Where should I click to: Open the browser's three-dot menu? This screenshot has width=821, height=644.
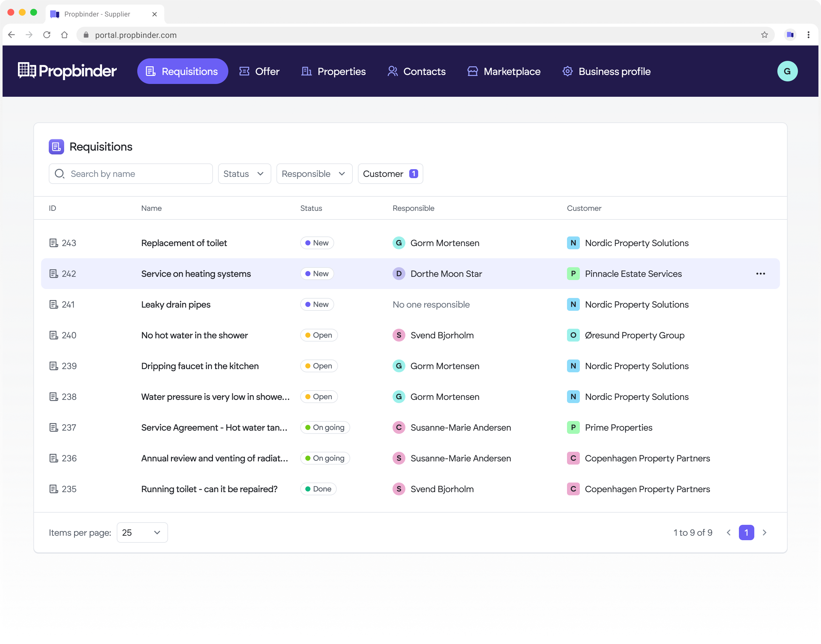pyautogui.click(x=808, y=35)
